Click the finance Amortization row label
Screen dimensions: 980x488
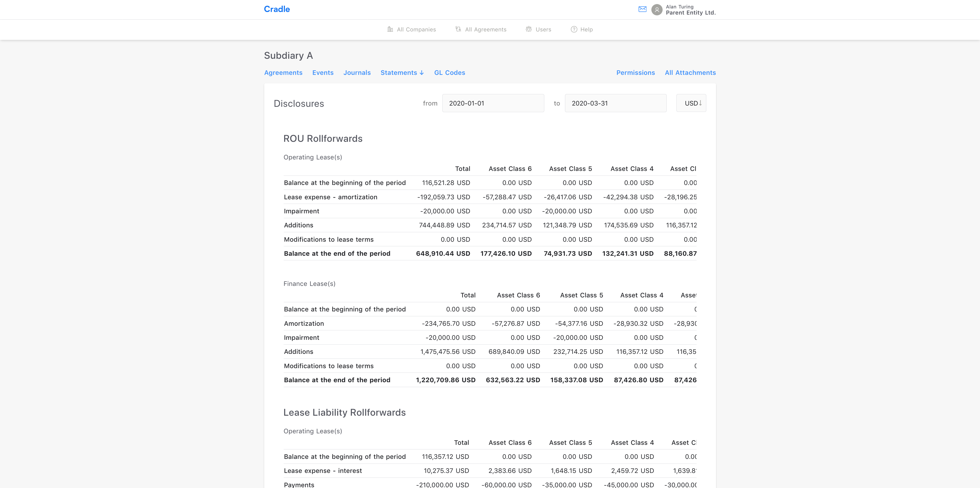coord(304,324)
